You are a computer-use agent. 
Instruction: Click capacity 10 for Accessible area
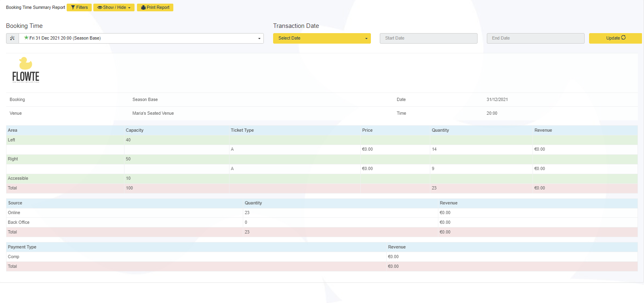point(128,179)
